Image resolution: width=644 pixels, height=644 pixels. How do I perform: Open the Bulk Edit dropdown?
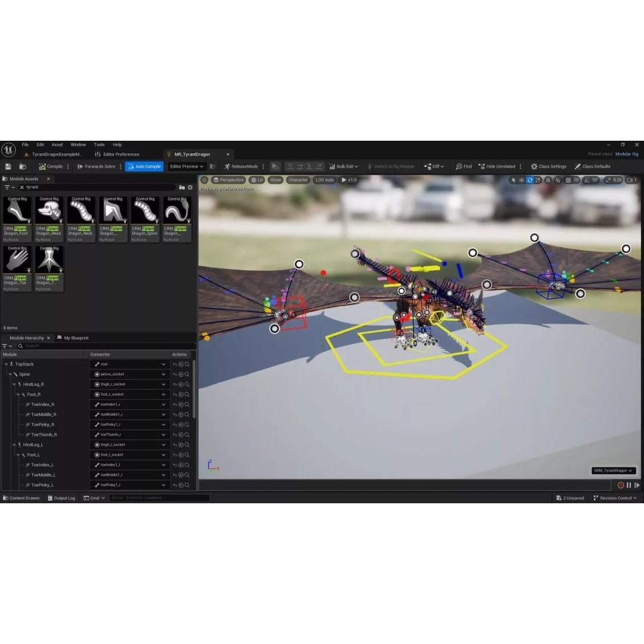343,166
